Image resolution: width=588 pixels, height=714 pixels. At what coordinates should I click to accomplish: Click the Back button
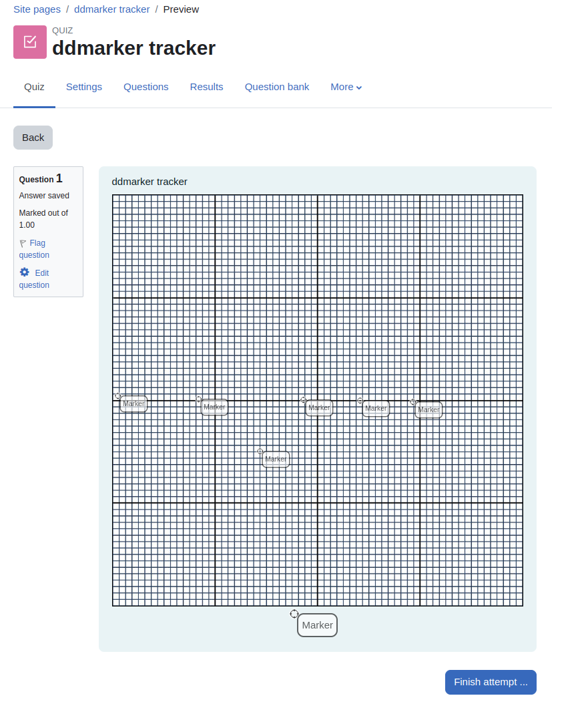(x=33, y=138)
